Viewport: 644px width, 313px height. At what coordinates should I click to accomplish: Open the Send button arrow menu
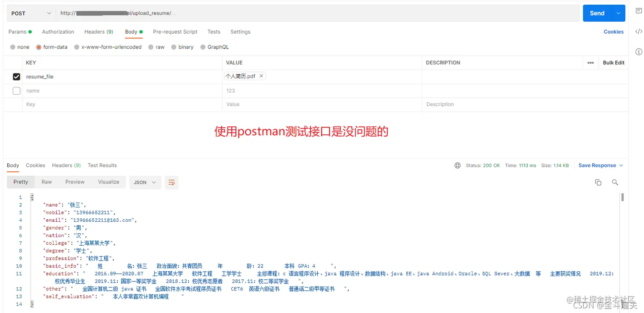click(x=618, y=13)
